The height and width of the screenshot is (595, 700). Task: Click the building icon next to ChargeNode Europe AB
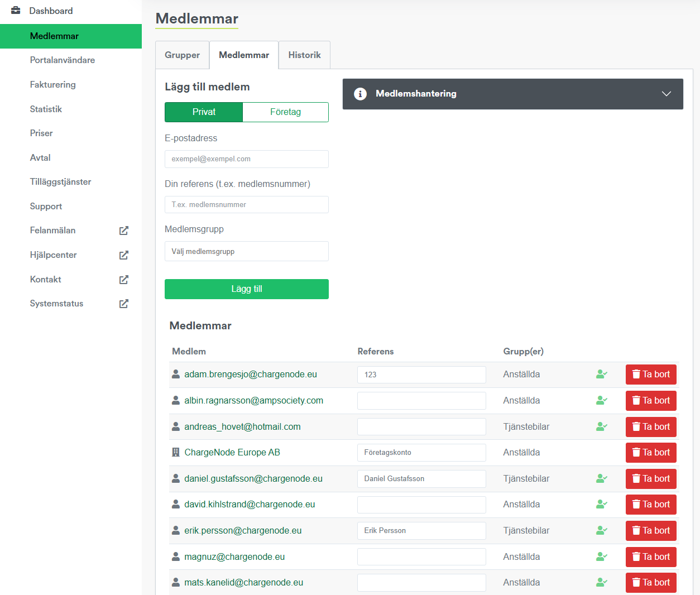pos(176,453)
